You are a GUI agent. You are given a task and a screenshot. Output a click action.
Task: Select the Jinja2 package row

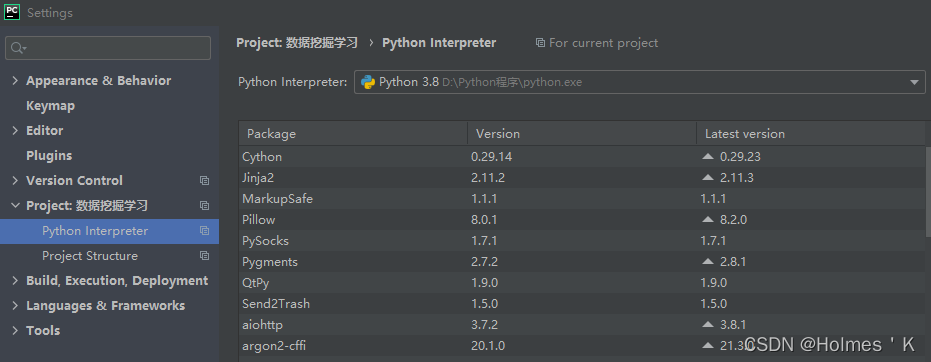[x=582, y=177]
